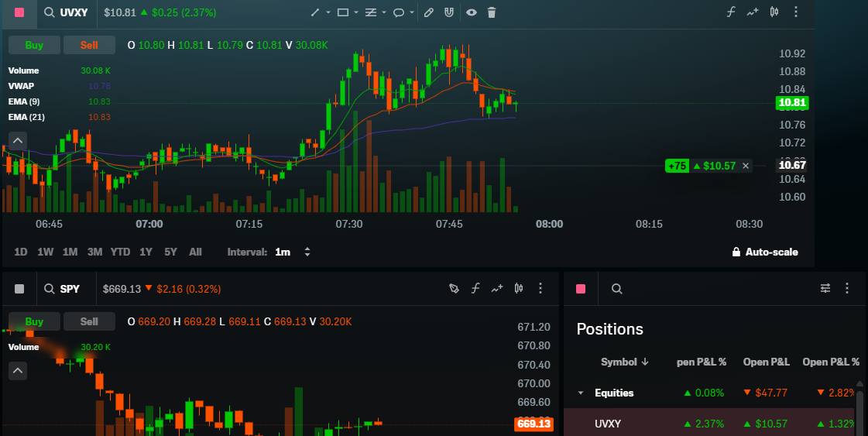This screenshot has height=436, width=868.
Task: Select VWAP indicator label
Action: point(21,86)
